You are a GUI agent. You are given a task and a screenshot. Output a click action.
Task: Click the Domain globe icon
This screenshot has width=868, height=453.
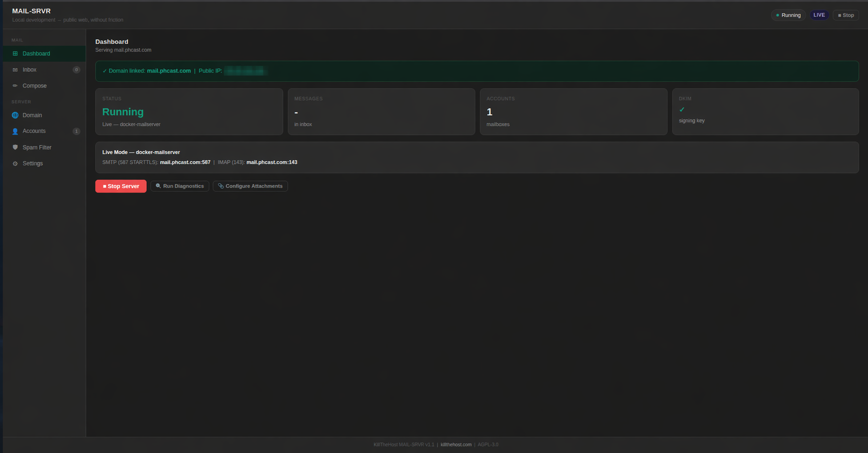point(15,115)
